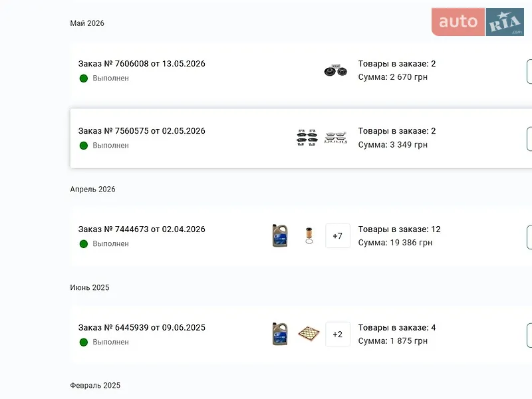Screen dimensions: 532x399
Task: Click "Товары в заказе: 2" in order 7606008
Action: [397, 64]
